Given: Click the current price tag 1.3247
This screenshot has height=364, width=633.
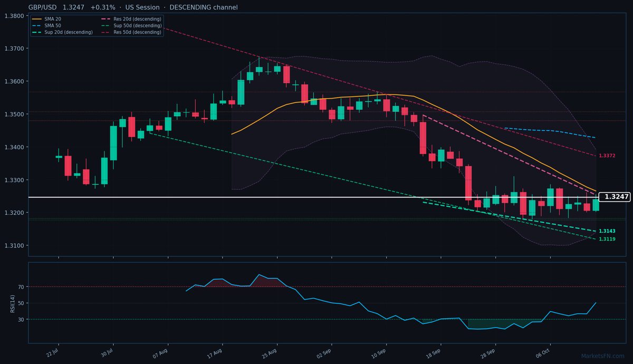Looking at the screenshot, I should [x=615, y=197].
